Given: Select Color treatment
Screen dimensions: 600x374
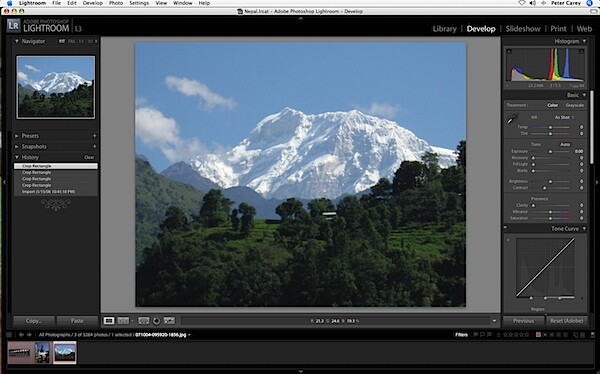Looking at the screenshot, I should (552, 105).
